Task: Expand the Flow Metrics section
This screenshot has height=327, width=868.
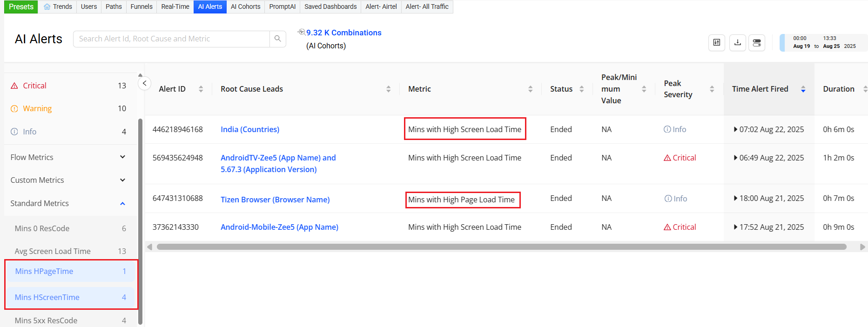Action: click(x=122, y=157)
